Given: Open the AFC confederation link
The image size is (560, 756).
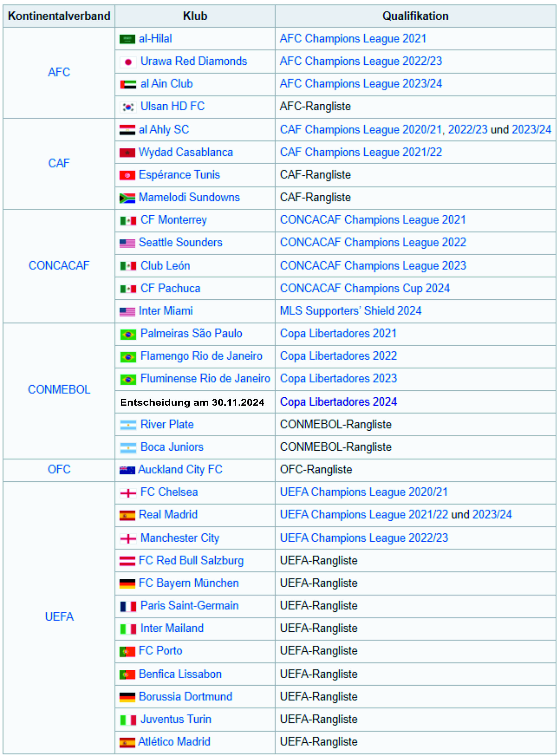Looking at the screenshot, I should tap(59, 73).
